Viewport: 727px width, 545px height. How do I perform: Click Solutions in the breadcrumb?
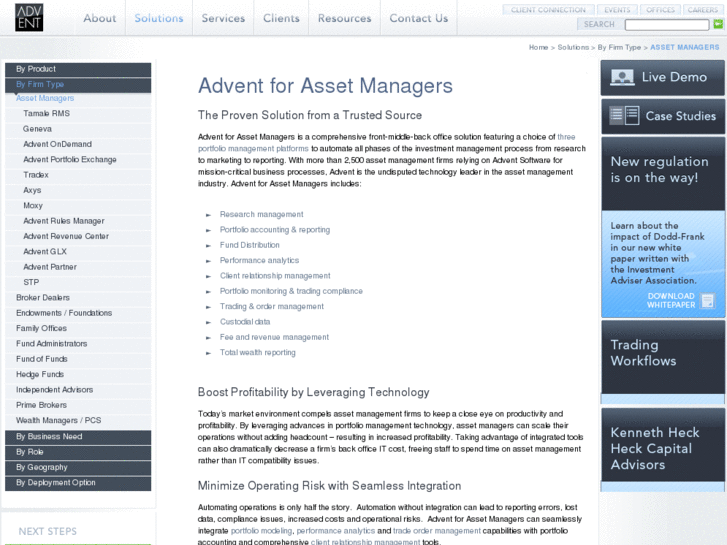(x=573, y=47)
